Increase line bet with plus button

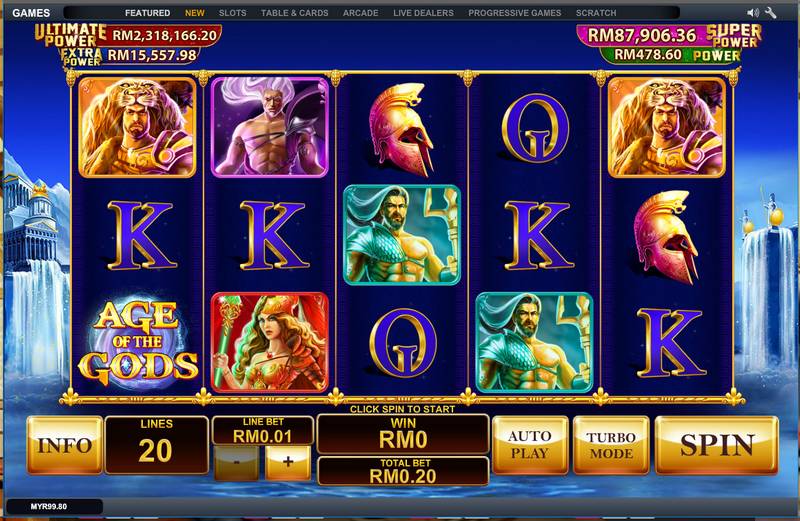288,463
